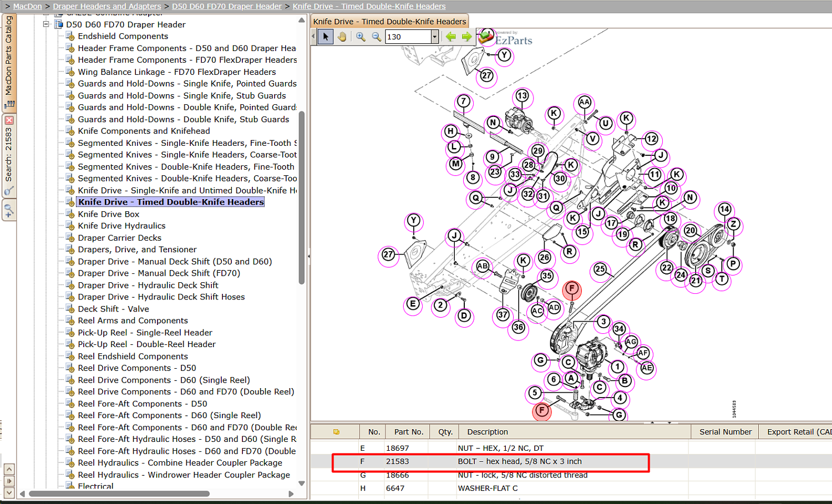Click the down arrow button at bottom-left
Viewport: 832px width, 504px height.
click(9, 492)
